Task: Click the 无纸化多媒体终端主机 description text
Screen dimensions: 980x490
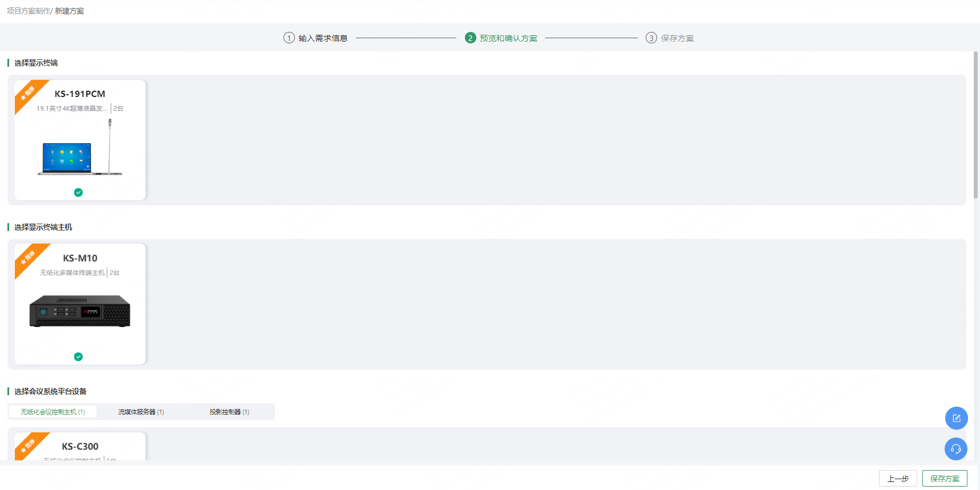Action: tap(72, 273)
